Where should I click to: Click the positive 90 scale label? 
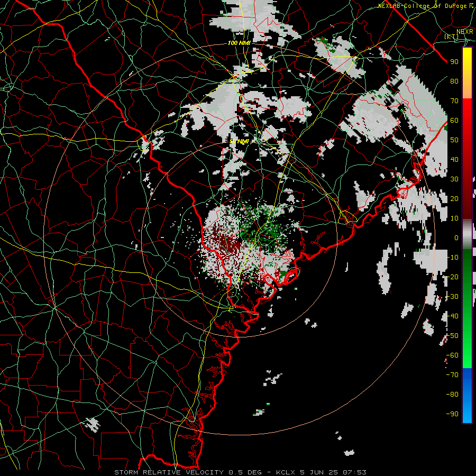coord(454,62)
